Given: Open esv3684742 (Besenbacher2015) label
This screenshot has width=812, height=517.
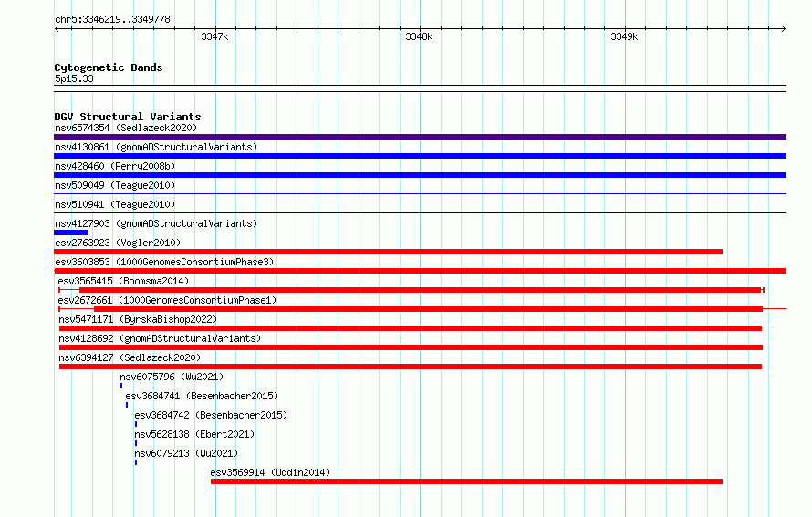Looking at the screenshot, I should 211,415.
